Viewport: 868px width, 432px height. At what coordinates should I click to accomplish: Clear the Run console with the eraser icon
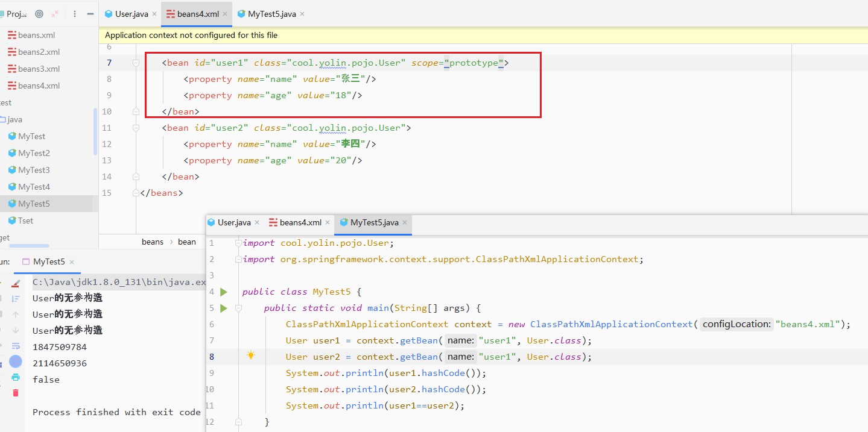point(16,283)
